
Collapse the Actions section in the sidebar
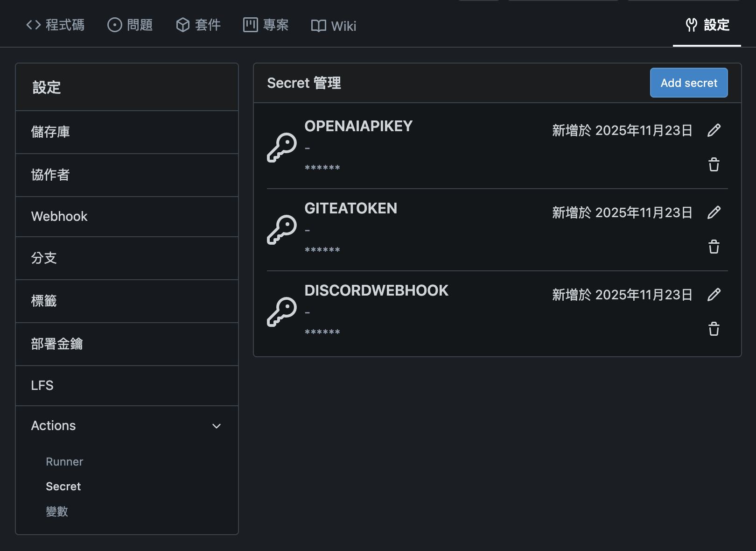coord(217,426)
